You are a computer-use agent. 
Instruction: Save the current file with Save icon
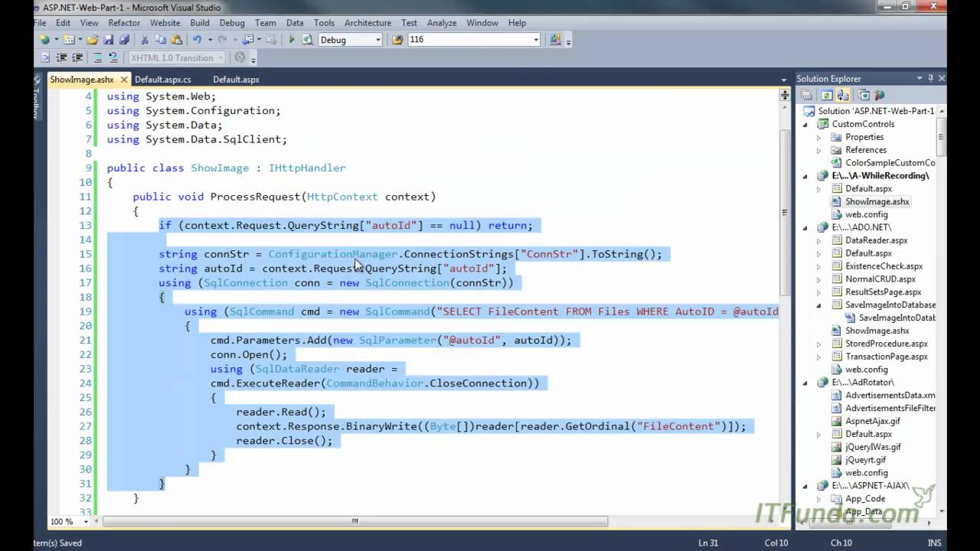click(108, 40)
